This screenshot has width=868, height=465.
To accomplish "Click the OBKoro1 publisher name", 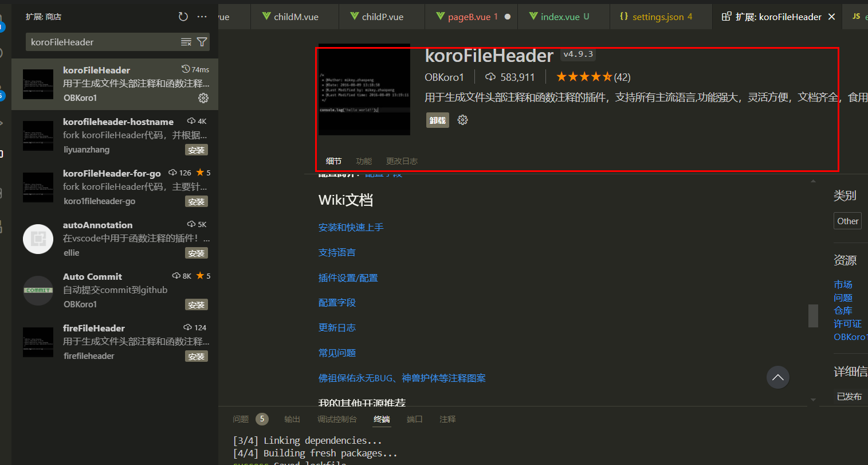I will point(444,77).
